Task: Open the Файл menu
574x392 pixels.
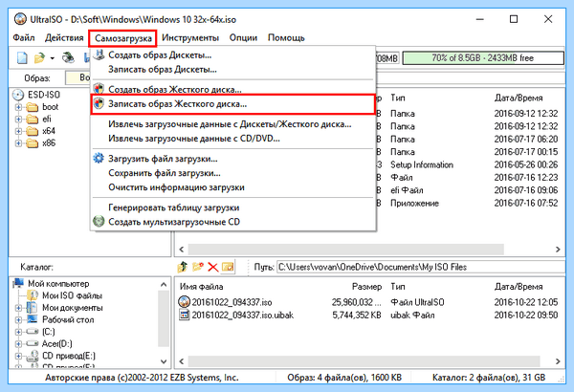Action: 24,37
